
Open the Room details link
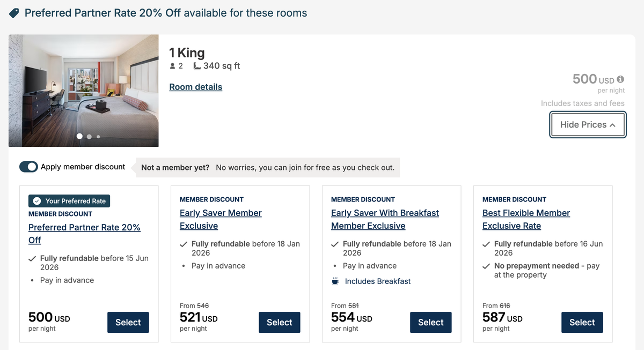[x=195, y=86]
